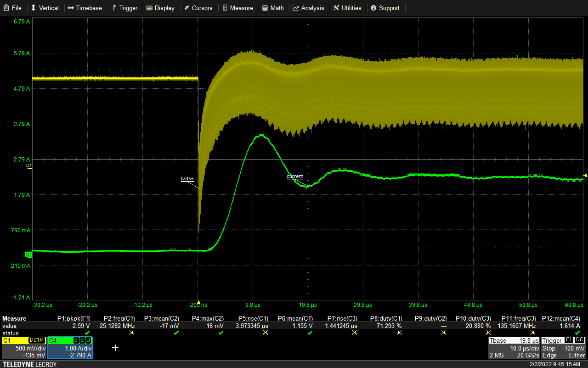588x368 pixels.
Task: Click the green check status icon under P4
Action: click(221, 332)
